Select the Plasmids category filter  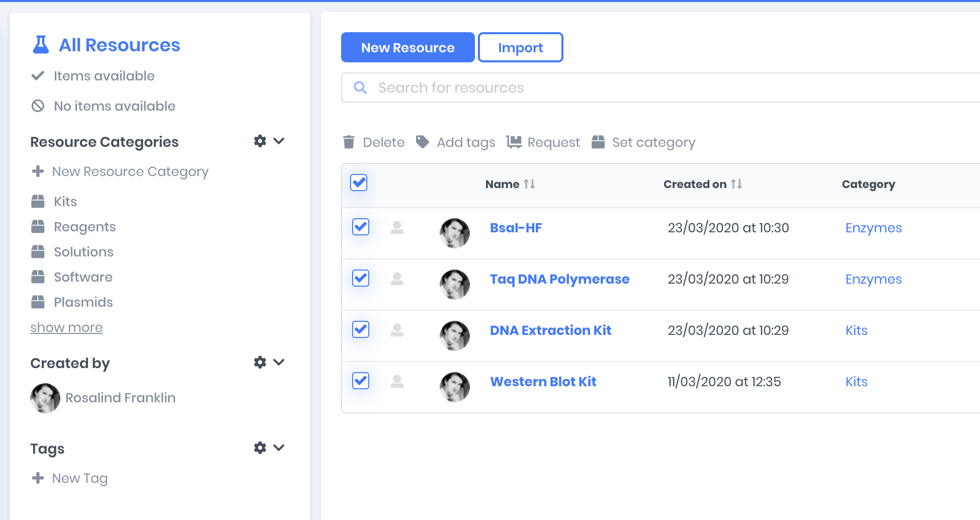click(x=84, y=302)
